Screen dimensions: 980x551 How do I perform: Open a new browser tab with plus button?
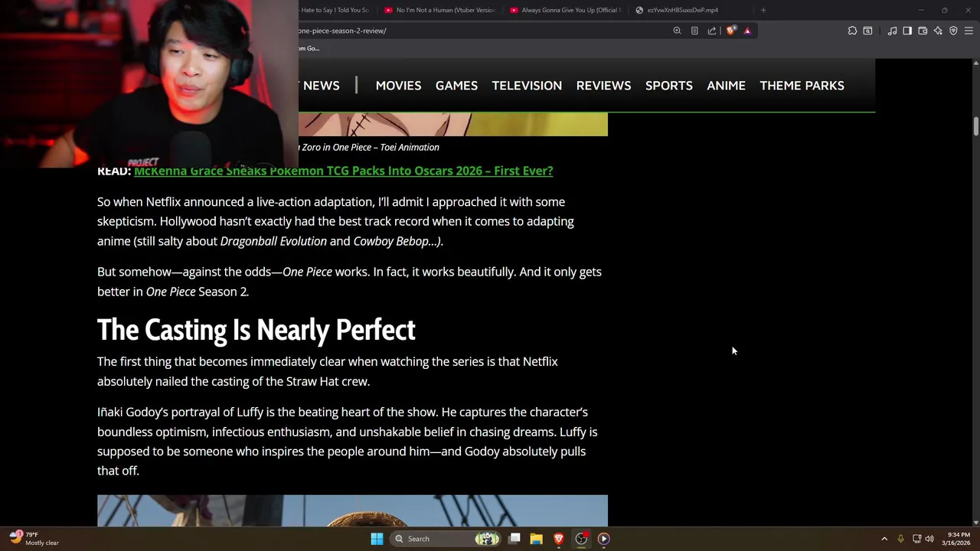pyautogui.click(x=763, y=10)
